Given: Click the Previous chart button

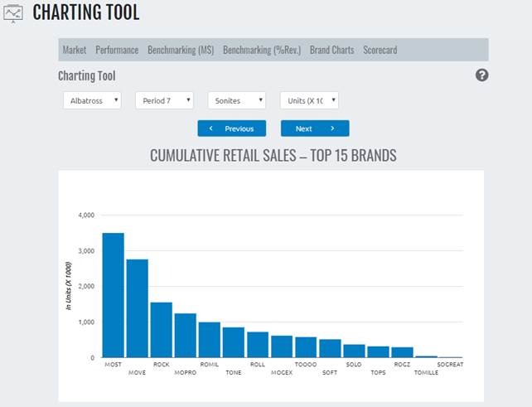Looking at the screenshot, I should coord(232,128).
